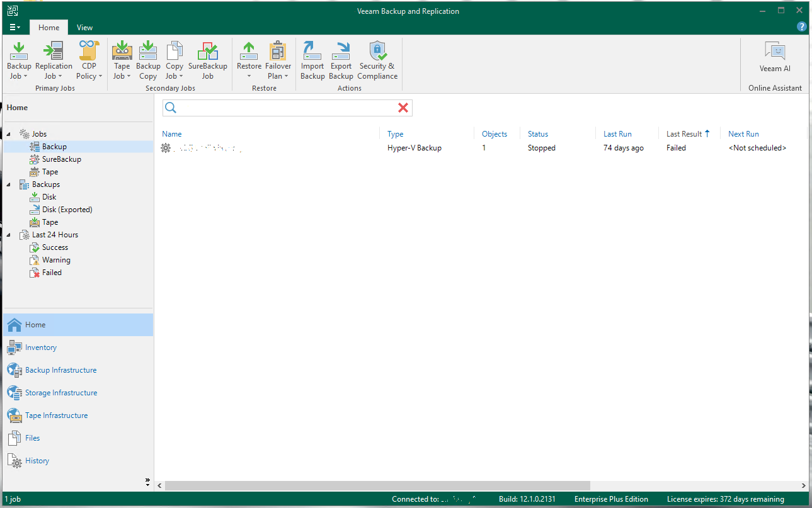Open the Restore dropdown menu
The image size is (812, 508).
click(x=249, y=76)
